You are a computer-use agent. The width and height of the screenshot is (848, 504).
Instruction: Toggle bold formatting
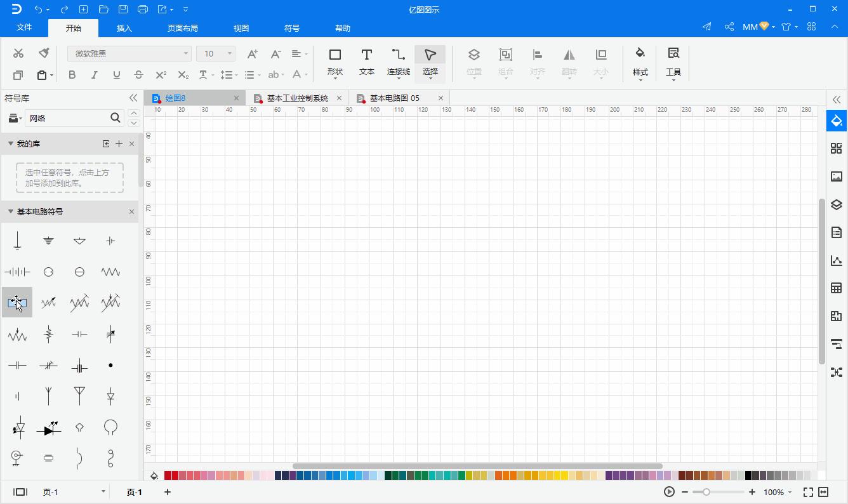click(x=72, y=75)
